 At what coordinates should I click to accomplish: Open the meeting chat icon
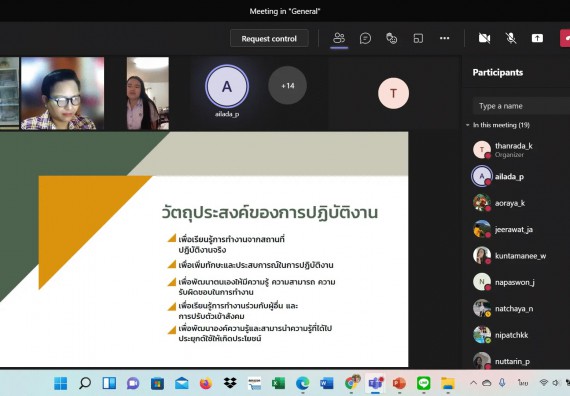coord(365,38)
